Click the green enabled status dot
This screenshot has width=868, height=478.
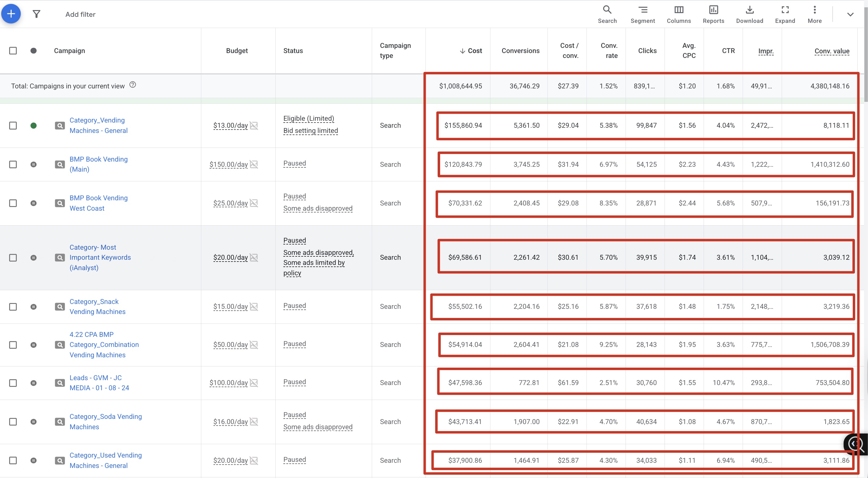33,126
